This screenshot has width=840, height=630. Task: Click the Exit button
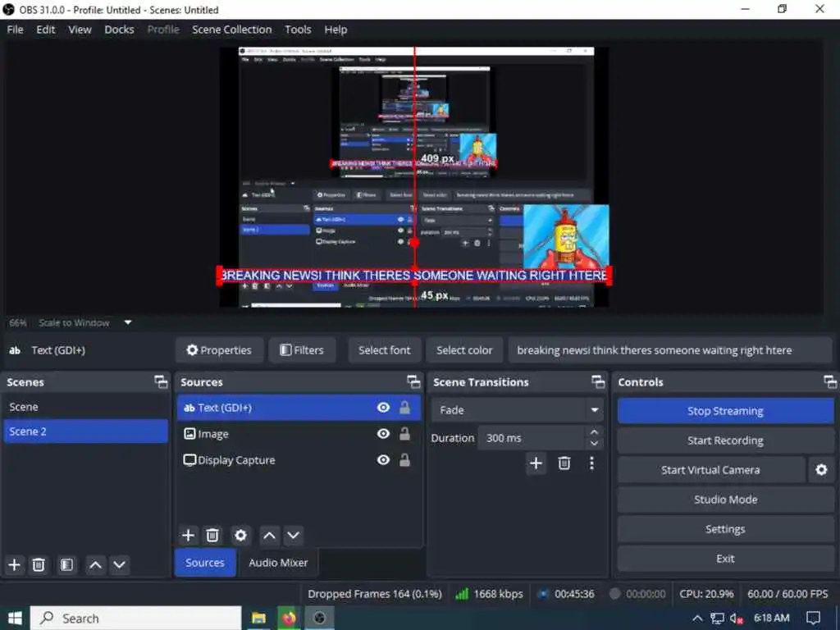tap(725, 558)
